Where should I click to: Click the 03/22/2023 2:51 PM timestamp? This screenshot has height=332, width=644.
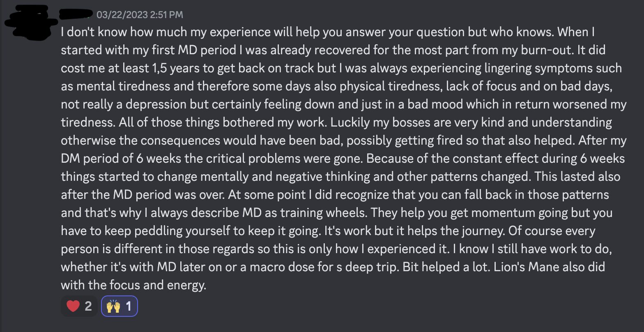coord(140,15)
